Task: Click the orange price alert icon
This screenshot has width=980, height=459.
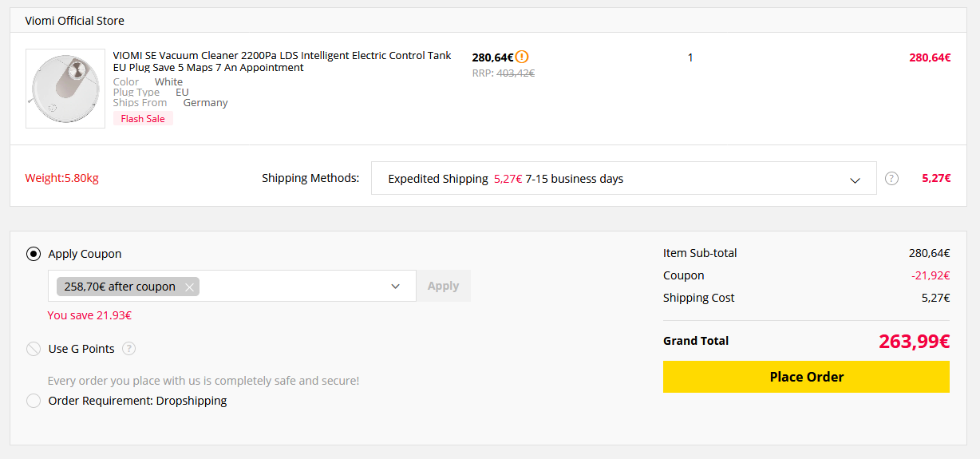Action: click(522, 57)
